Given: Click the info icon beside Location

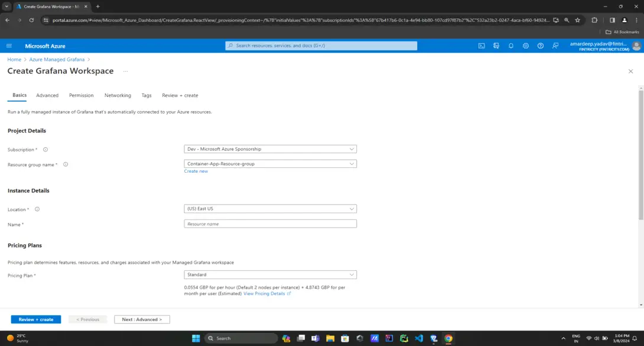Looking at the screenshot, I should [x=37, y=209].
